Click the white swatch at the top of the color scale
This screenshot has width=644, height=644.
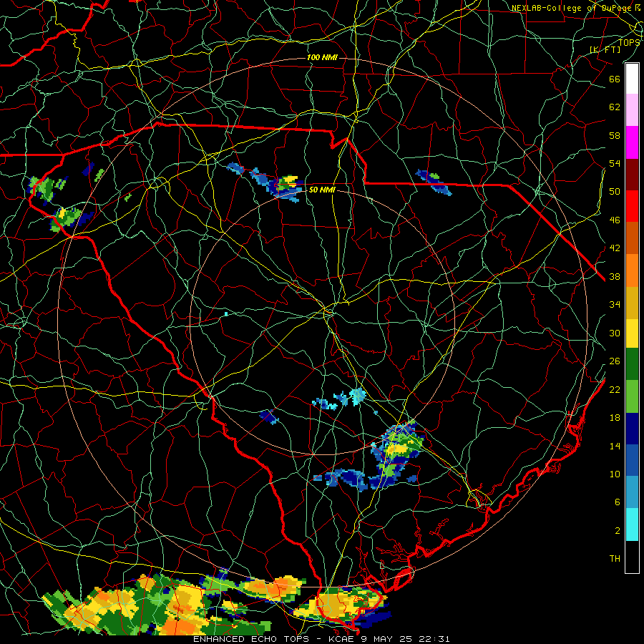pos(632,79)
